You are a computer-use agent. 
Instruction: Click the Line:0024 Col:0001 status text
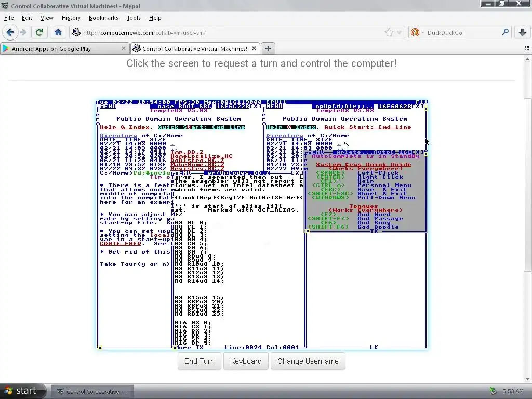pyautogui.click(x=262, y=348)
